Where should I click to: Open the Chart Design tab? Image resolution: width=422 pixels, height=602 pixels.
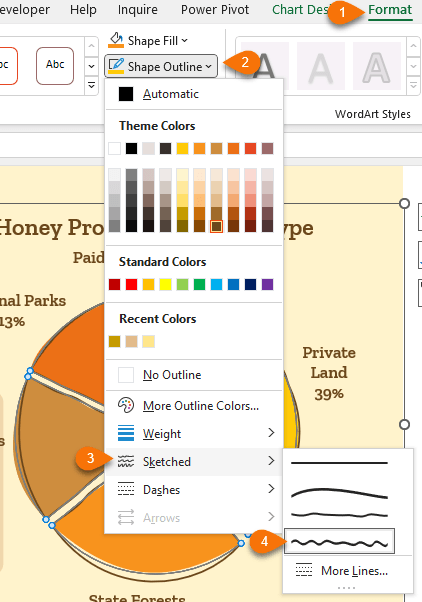point(300,10)
